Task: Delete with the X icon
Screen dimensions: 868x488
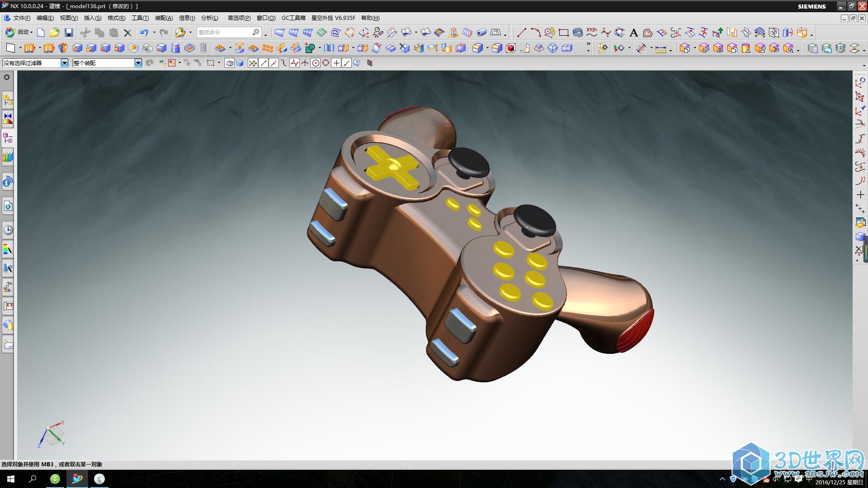Action: [x=127, y=33]
